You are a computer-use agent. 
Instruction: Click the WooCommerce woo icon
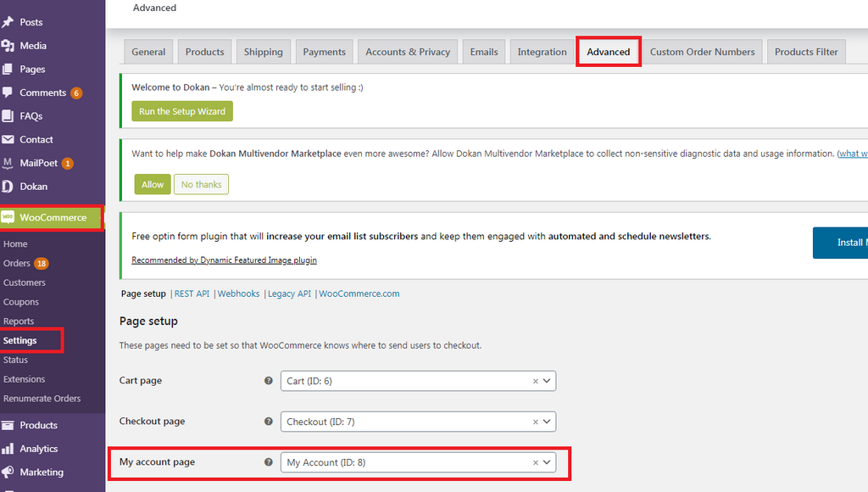[8, 217]
